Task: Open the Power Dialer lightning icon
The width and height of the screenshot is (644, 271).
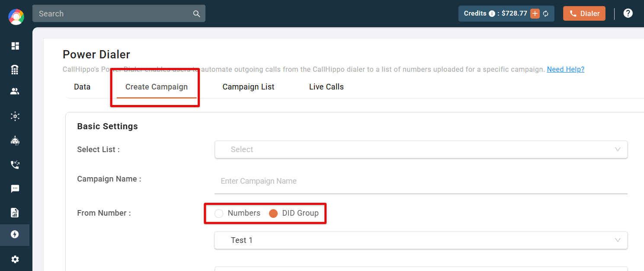Action: pos(15,235)
